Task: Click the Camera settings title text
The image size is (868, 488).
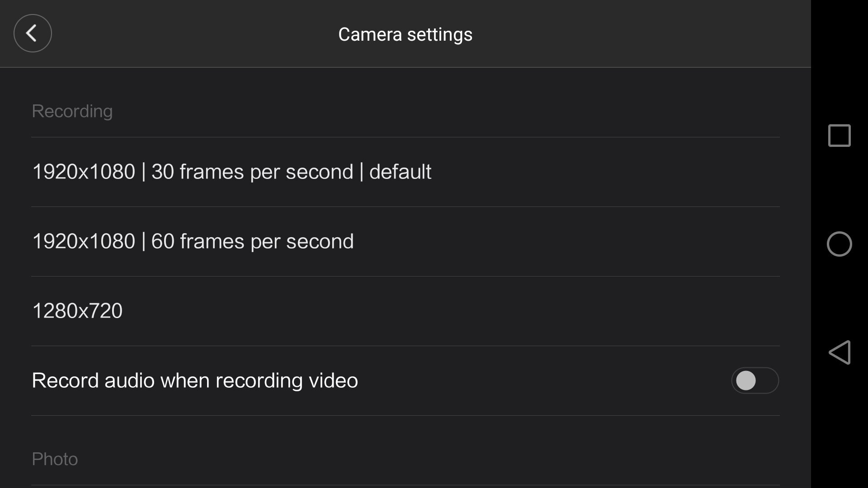Action: [x=405, y=34]
